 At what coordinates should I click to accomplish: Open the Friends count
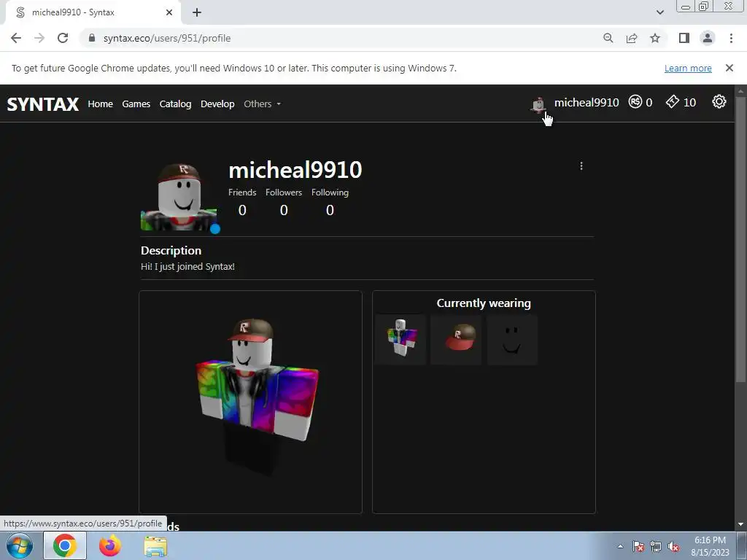242,210
